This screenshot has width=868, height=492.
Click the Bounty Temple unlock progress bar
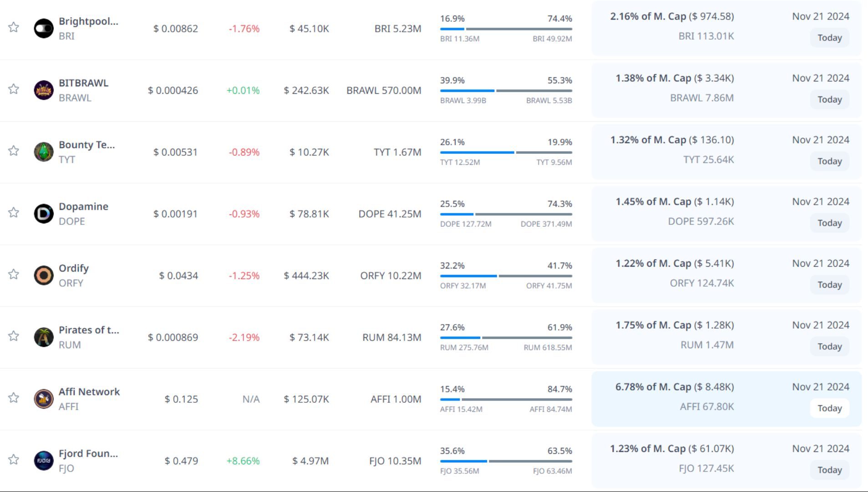[506, 152]
